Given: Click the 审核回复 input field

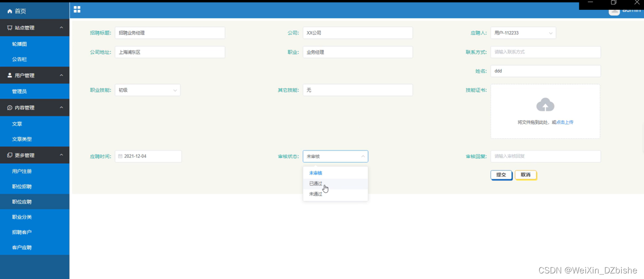Looking at the screenshot, I should pos(545,156).
